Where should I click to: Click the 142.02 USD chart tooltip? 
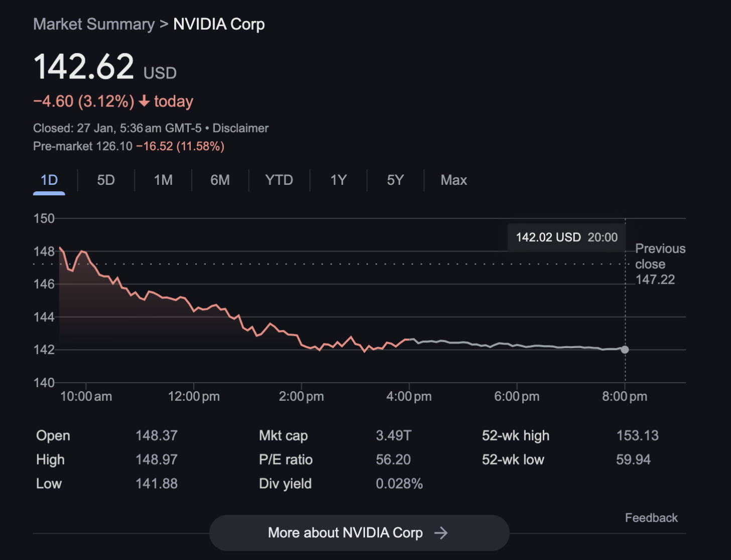[x=566, y=238]
